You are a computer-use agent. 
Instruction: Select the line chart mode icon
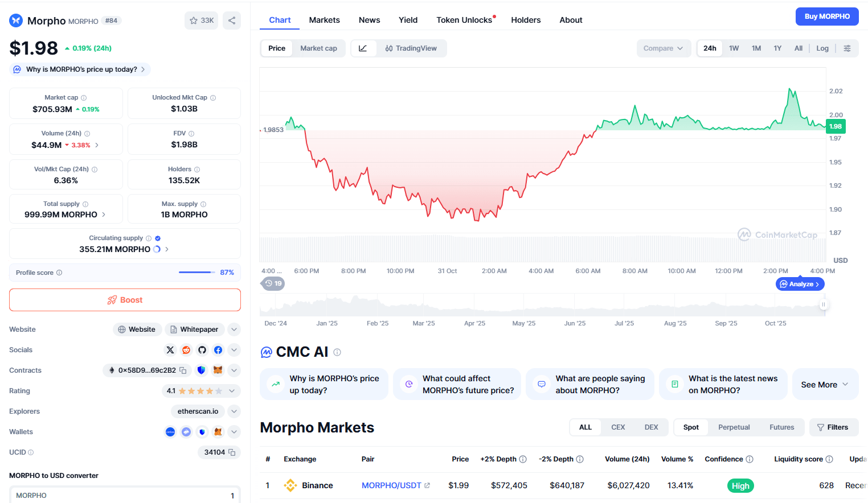363,48
